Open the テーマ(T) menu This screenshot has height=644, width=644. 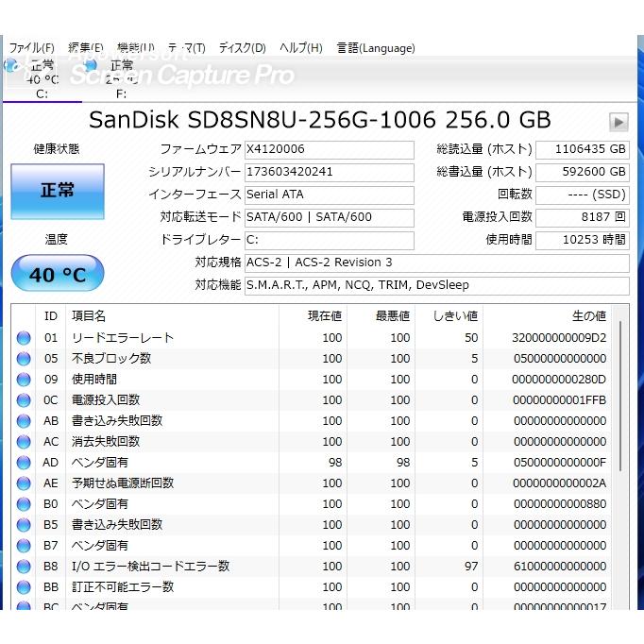186,48
